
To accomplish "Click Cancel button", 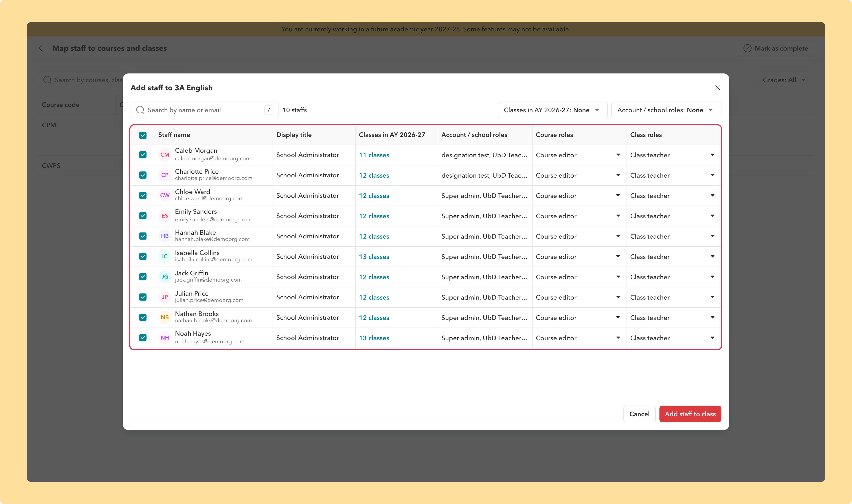I will click(x=639, y=414).
